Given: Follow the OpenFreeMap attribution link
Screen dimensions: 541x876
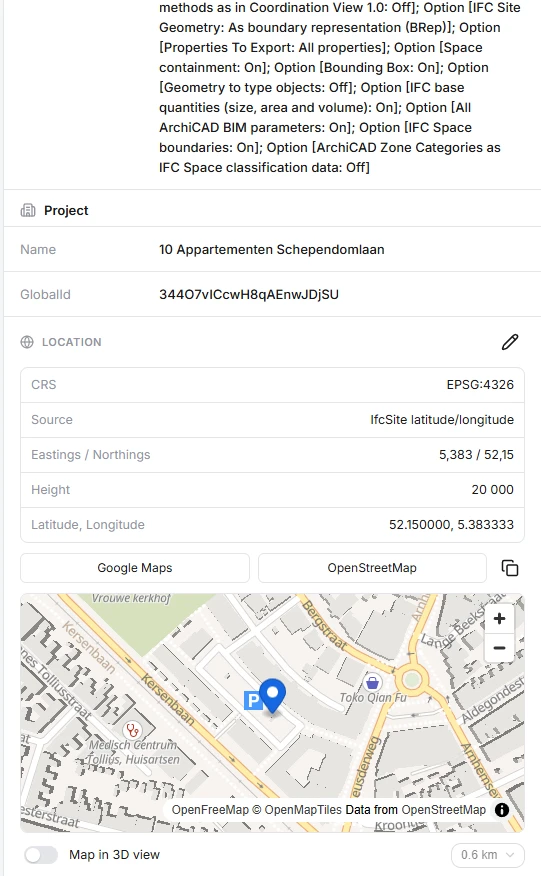Looking at the screenshot, I should click(x=210, y=810).
